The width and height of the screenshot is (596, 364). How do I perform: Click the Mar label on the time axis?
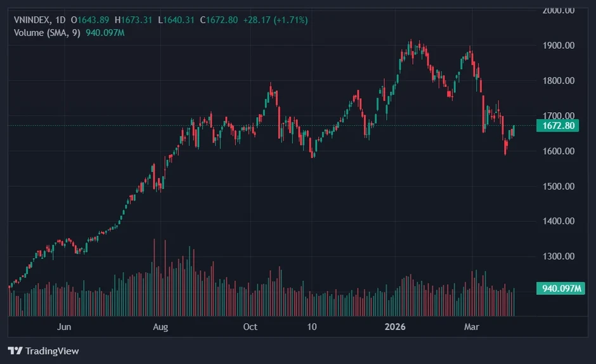pyautogui.click(x=471, y=327)
